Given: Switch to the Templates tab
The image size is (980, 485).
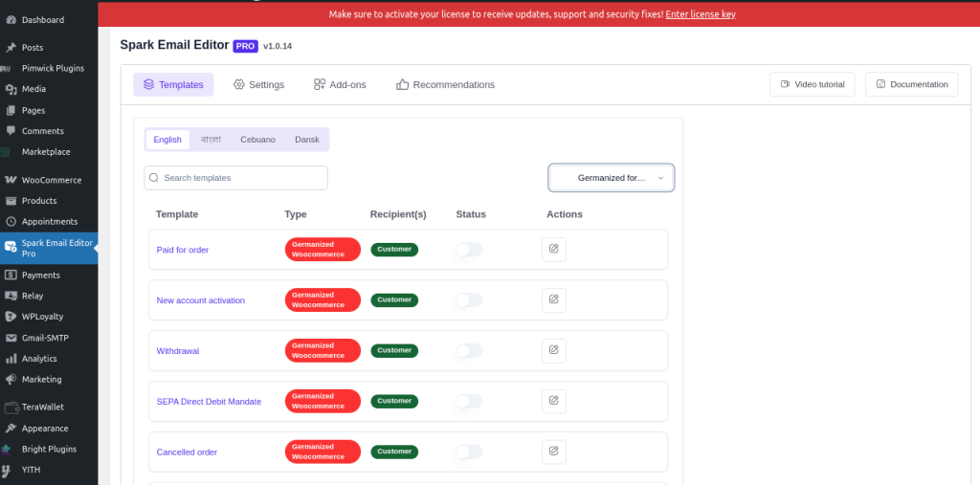Looking at the screenshot, I should pos(174,84).
